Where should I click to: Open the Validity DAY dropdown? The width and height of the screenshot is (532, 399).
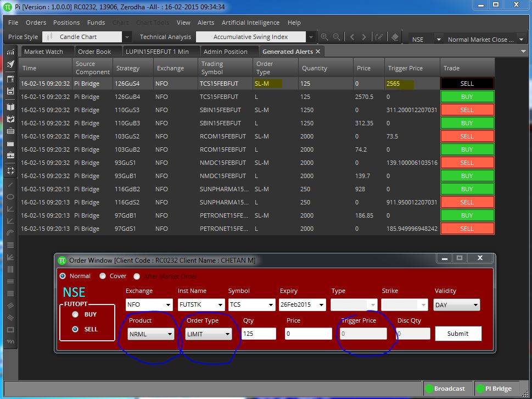click(457, 305)
